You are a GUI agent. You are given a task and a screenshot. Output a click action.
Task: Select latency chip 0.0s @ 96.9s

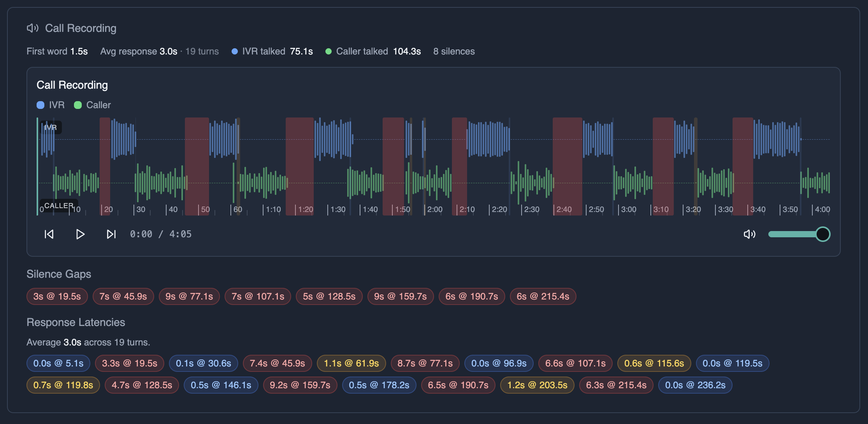[x=499, y=363]
